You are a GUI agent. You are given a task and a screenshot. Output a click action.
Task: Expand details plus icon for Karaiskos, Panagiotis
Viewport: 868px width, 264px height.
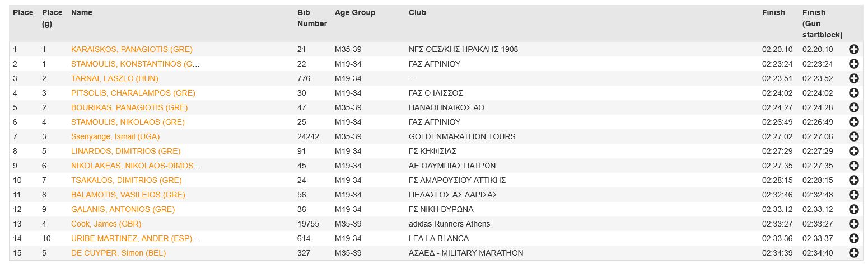[854, 49]
